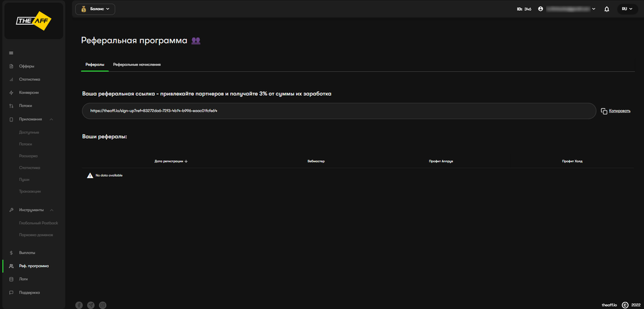The image size is (644, 309).
Task: Open notifications bell icon
Action: 606,9
